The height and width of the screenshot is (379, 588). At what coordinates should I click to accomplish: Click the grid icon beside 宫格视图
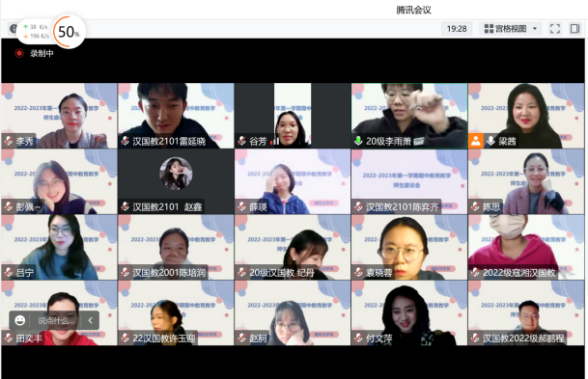pos(489,29)
